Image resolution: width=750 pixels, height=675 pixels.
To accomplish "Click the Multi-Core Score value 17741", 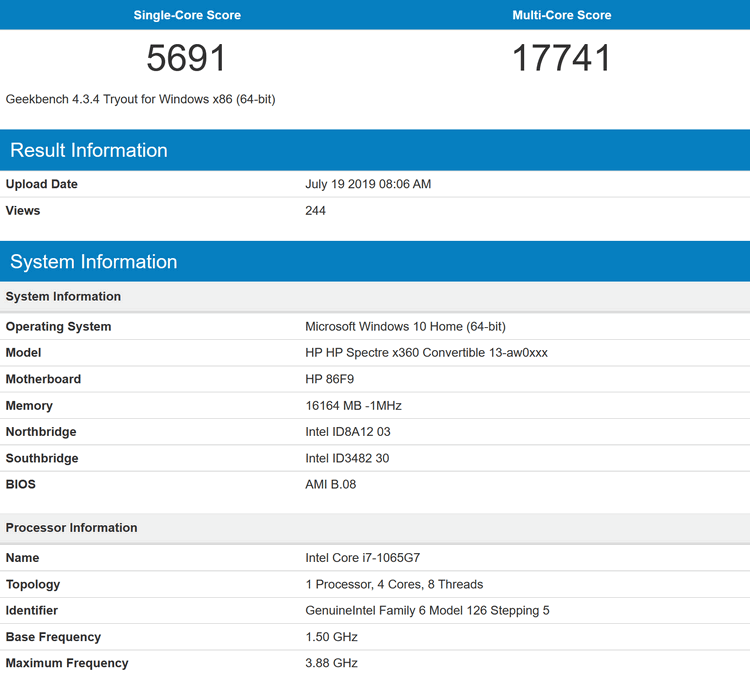I will click(x=562, y=58).
